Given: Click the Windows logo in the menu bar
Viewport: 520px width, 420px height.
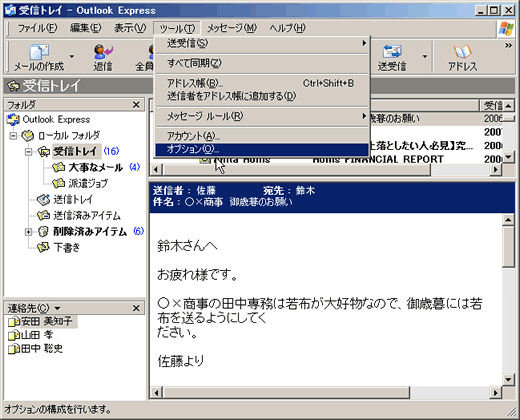Looking at the screenshot, I should (x=506, y=28).
